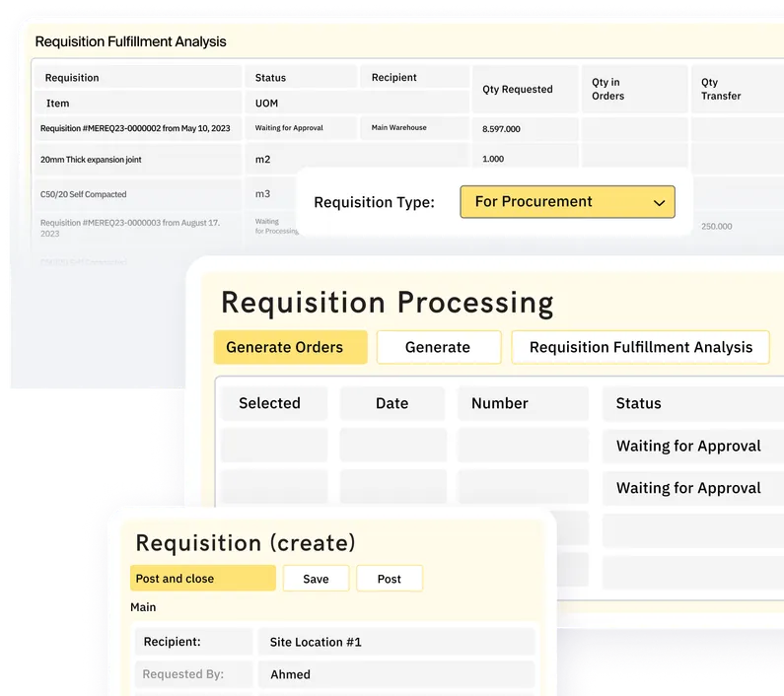The image size is (784, 696).
Task: Click the Requisition Type: label
Action: pos(374,202)
